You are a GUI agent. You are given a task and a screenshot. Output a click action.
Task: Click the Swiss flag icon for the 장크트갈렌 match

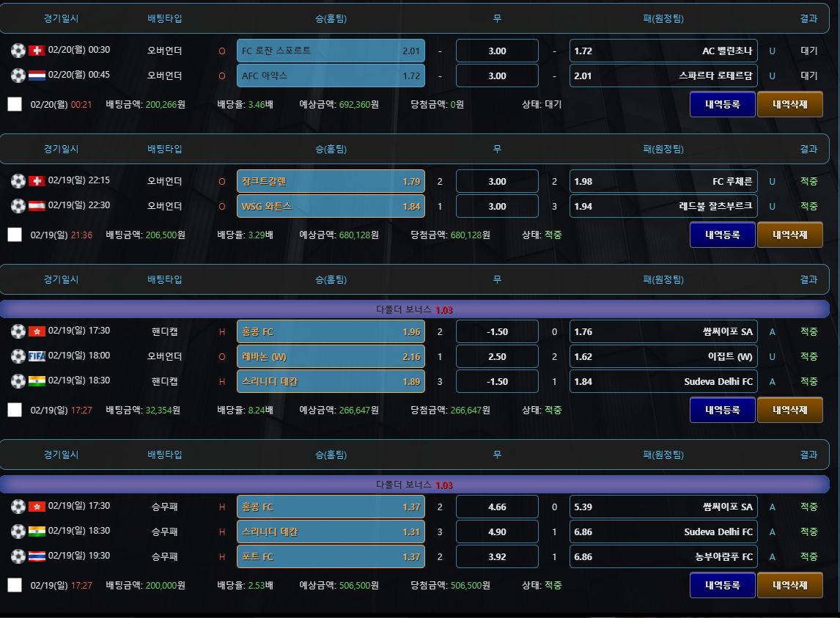click(x=37, y=181)
